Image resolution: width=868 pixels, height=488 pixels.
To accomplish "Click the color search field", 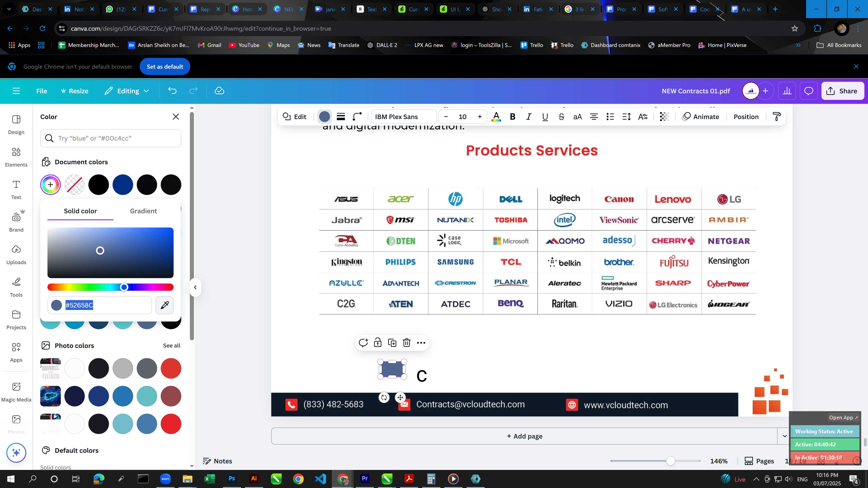I will (111, 138).
